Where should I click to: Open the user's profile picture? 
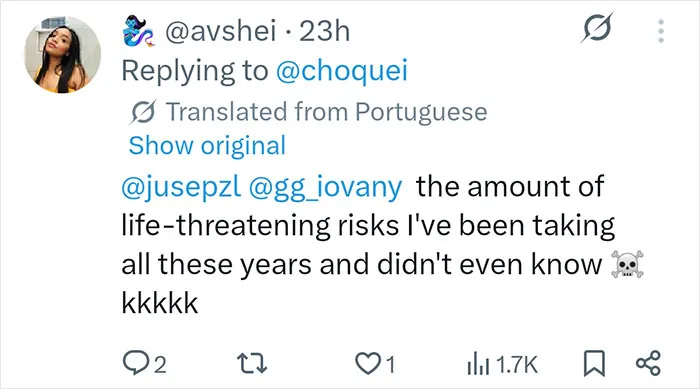click(62, 54)
